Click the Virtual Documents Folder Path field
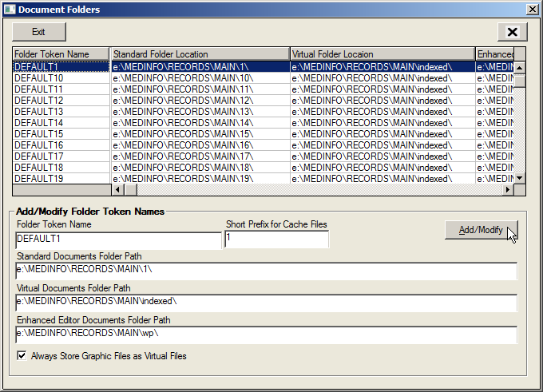The image size is (543, 392). (x=266, y=303)
